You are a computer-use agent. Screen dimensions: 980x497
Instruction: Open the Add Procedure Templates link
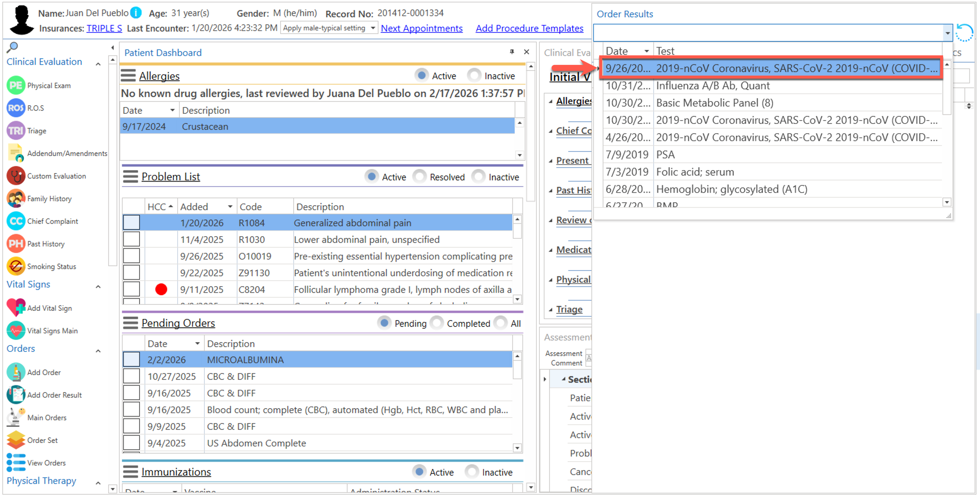coord(529,28)
